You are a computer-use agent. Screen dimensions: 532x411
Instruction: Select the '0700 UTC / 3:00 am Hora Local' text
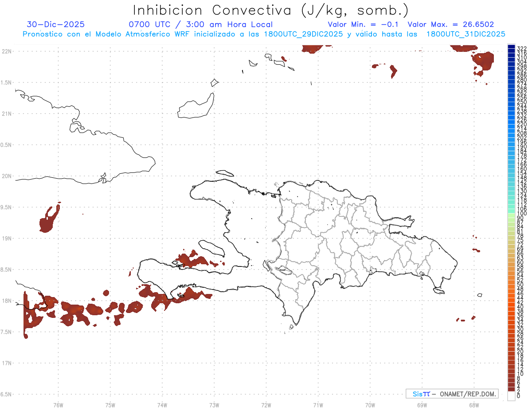[x=200, y=24]
